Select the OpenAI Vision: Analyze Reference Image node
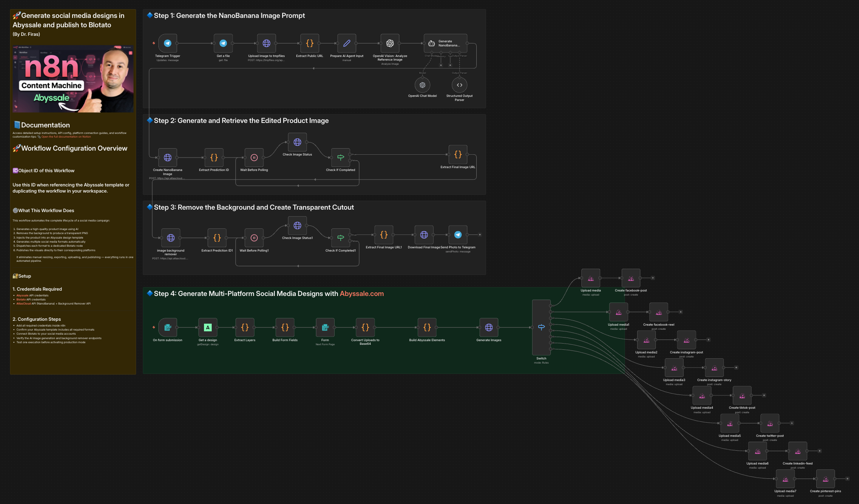This screenshot has width=859, height=504. click(x=389, y=43)
